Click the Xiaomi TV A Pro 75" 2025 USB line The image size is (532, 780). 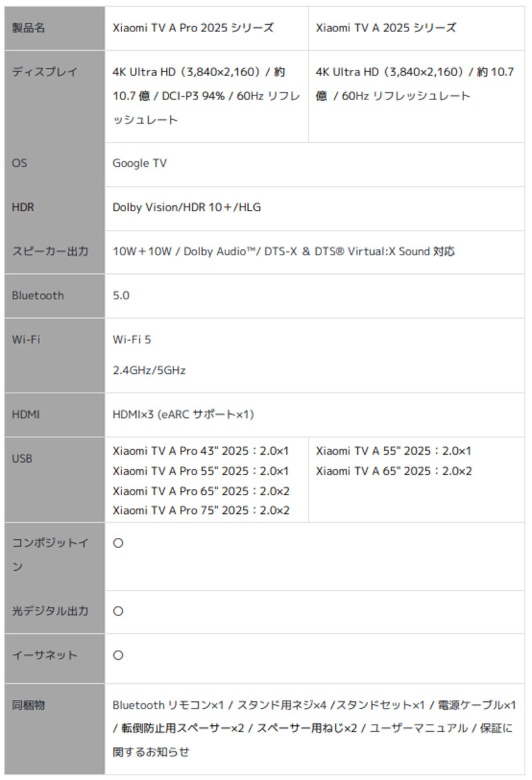tap(201, 511)
